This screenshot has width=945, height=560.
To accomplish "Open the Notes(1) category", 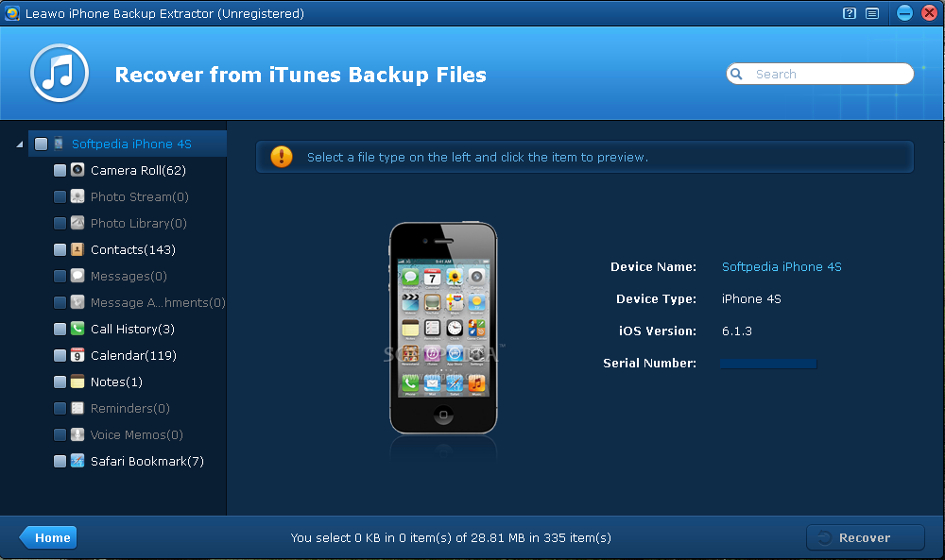I will (116, 382).
